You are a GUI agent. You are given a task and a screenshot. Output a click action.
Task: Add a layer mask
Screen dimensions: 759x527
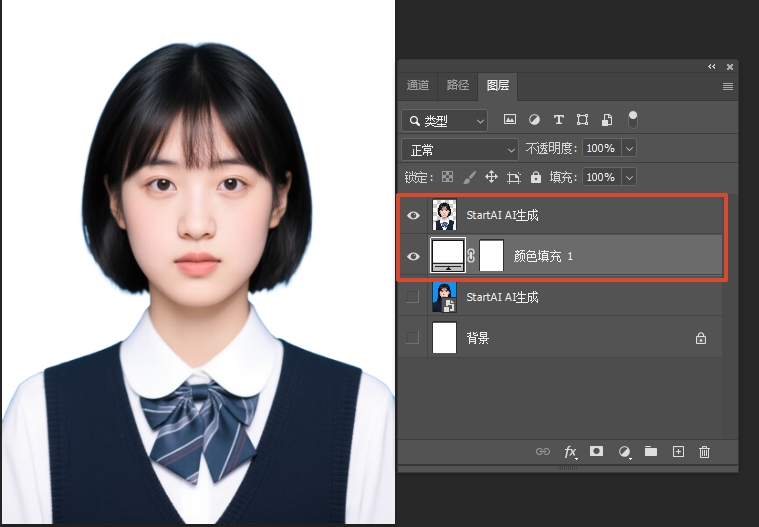(x=596, y=451)
